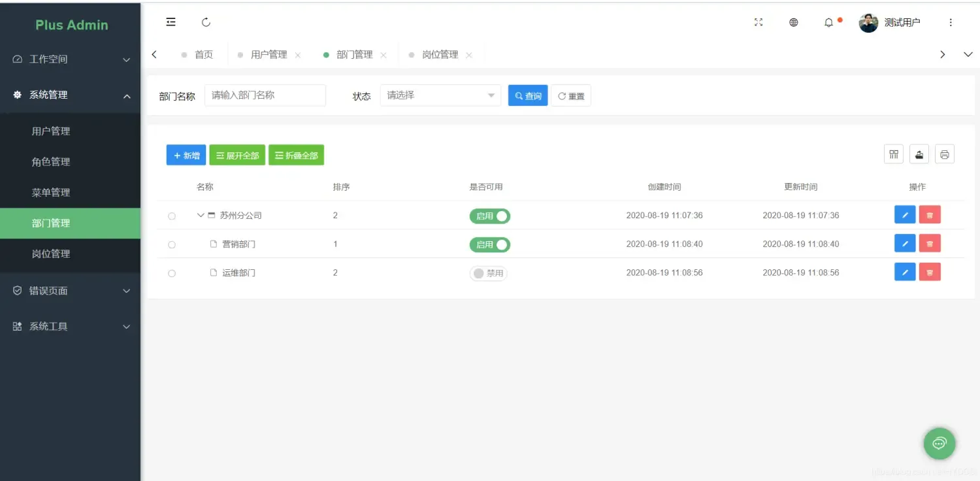Click the 新增 add button
The height and width of the screenshot is (481, 980).
[186, 155]
